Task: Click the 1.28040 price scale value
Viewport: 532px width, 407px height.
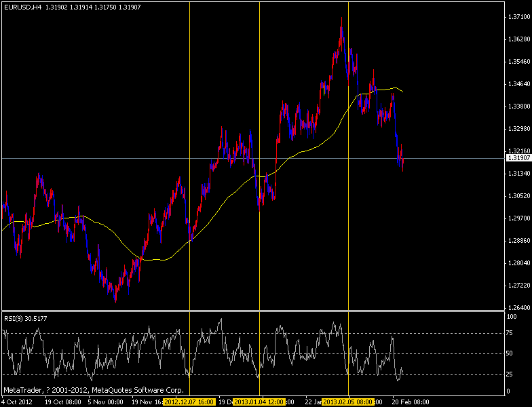Action: [518, 263]
